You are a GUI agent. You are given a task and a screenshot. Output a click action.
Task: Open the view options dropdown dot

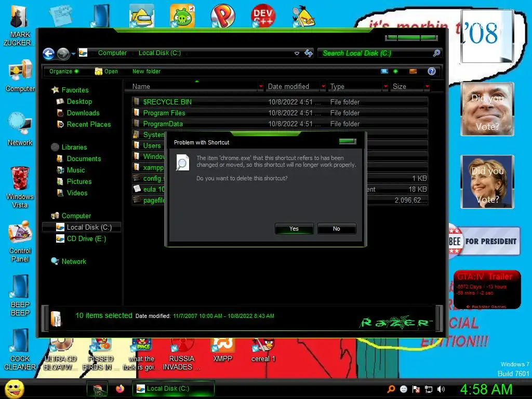tap(395, 71)
